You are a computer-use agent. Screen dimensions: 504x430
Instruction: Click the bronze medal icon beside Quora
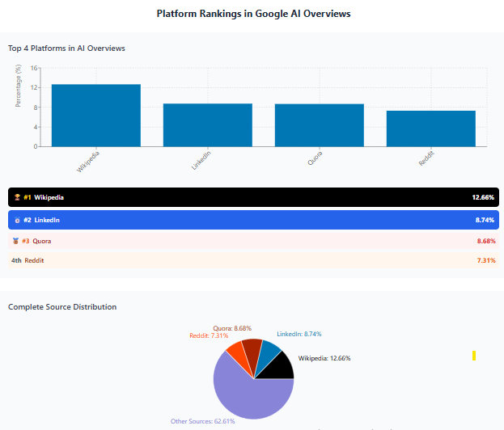(x=15, y=241)
